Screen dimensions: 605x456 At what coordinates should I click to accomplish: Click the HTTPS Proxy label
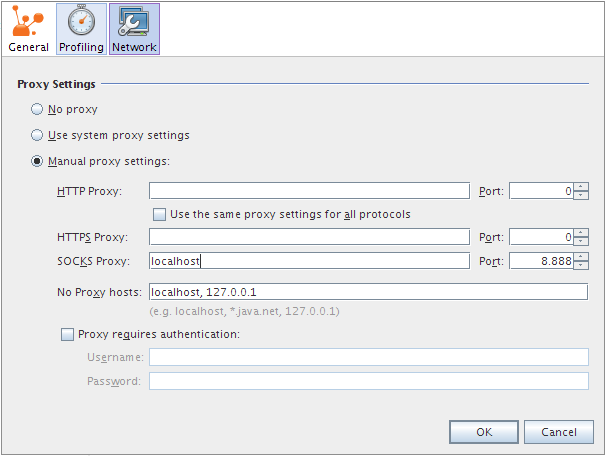tap(92, 237)
